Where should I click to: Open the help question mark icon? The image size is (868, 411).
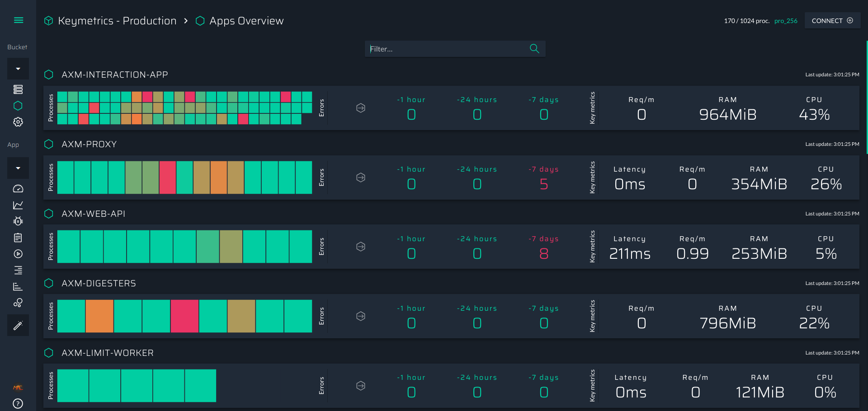coord(18,403)
